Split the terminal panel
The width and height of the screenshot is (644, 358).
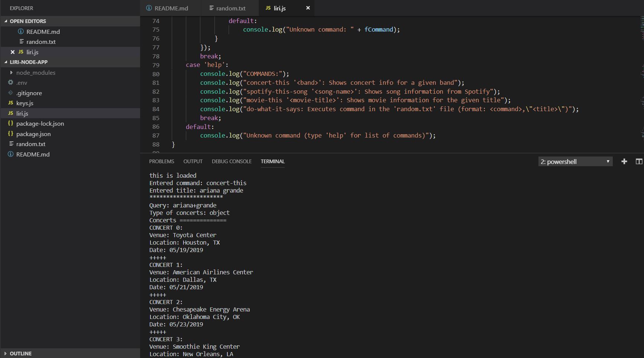[639, 161]
